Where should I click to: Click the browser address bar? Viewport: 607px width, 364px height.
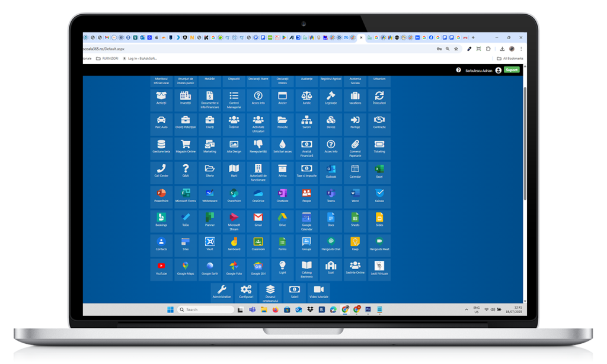(257, 49)
